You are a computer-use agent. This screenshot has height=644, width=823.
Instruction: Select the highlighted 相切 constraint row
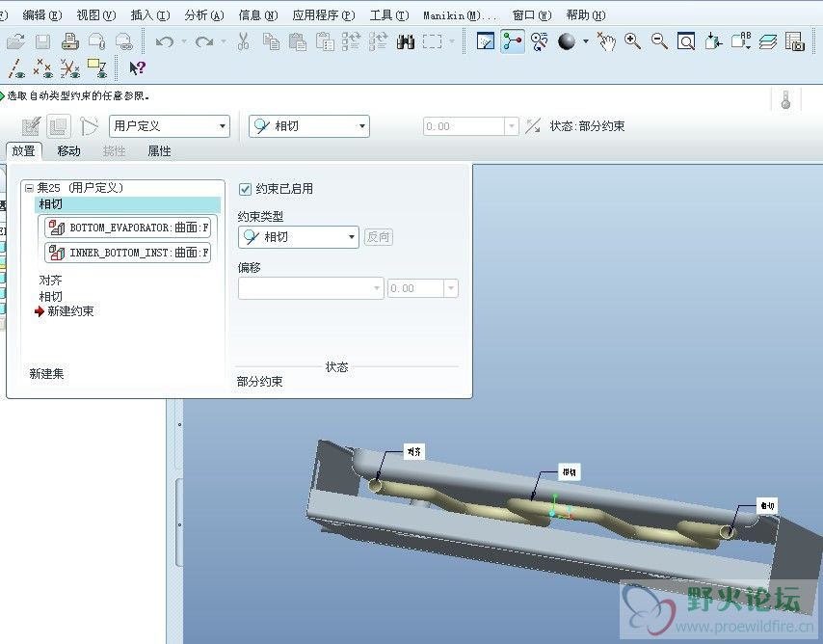click(127, 204)
